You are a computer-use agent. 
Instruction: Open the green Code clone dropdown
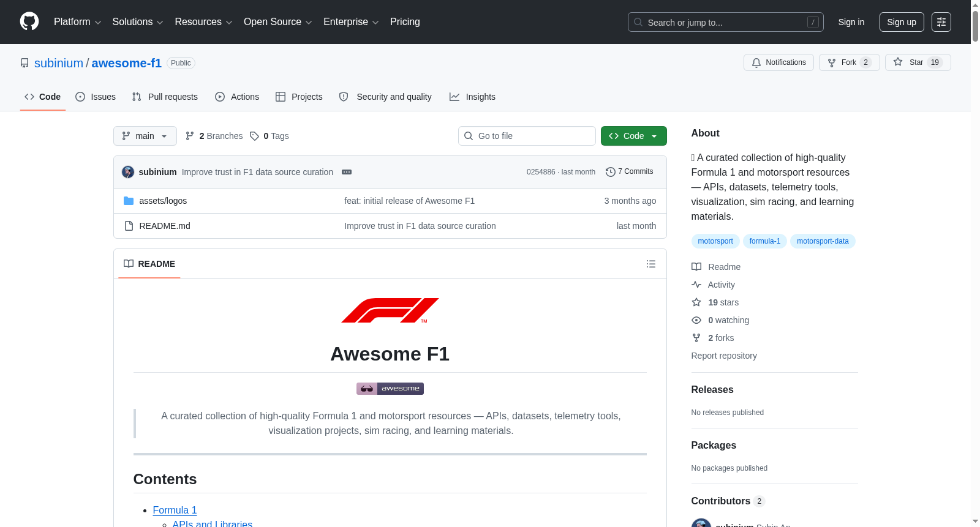(x=634, y=136)
